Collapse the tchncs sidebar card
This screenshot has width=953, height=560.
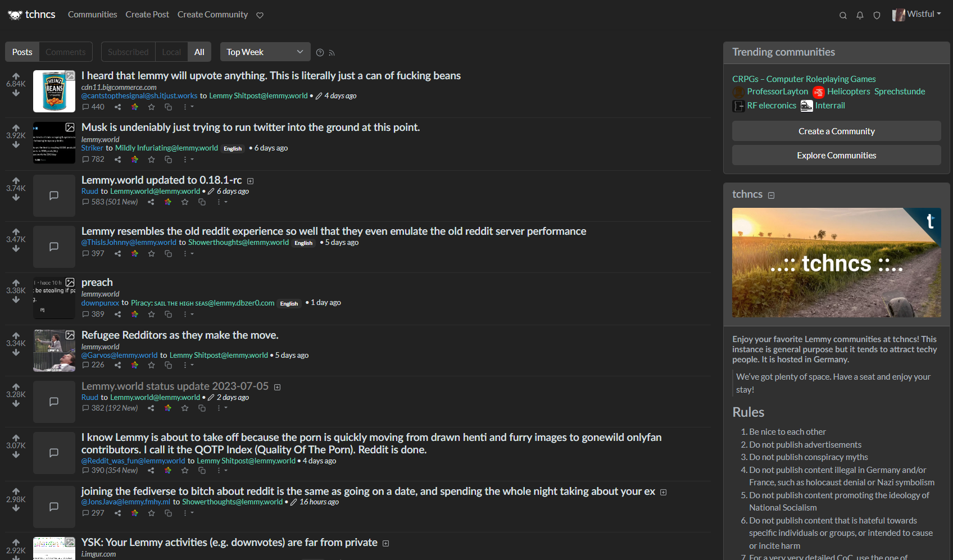[772, 195]
